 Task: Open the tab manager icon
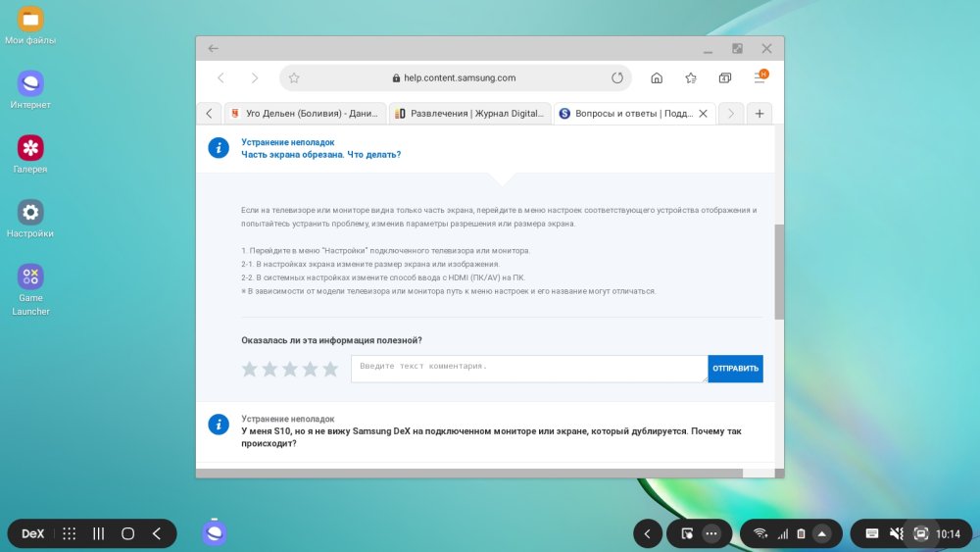(x=725, y=78)
